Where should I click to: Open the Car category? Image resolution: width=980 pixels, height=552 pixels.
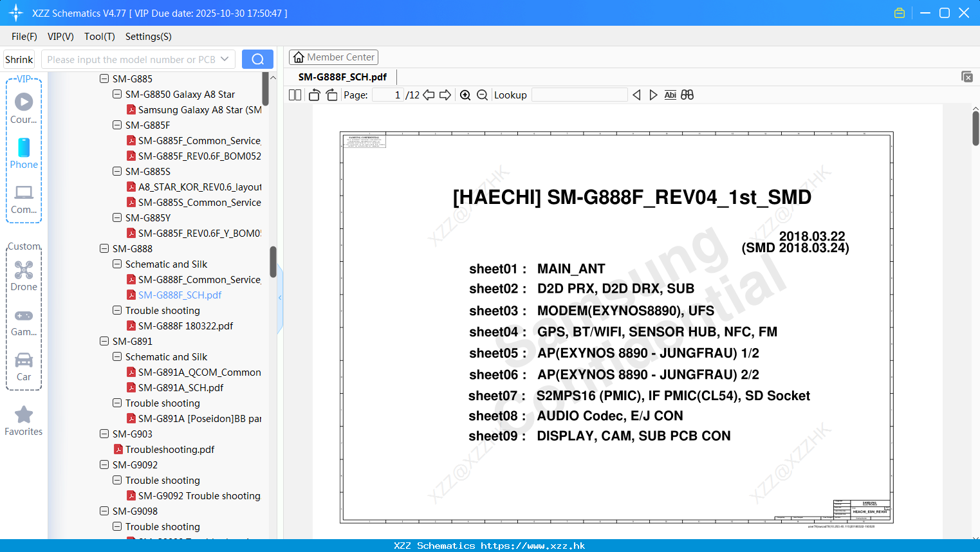(24, 367)
